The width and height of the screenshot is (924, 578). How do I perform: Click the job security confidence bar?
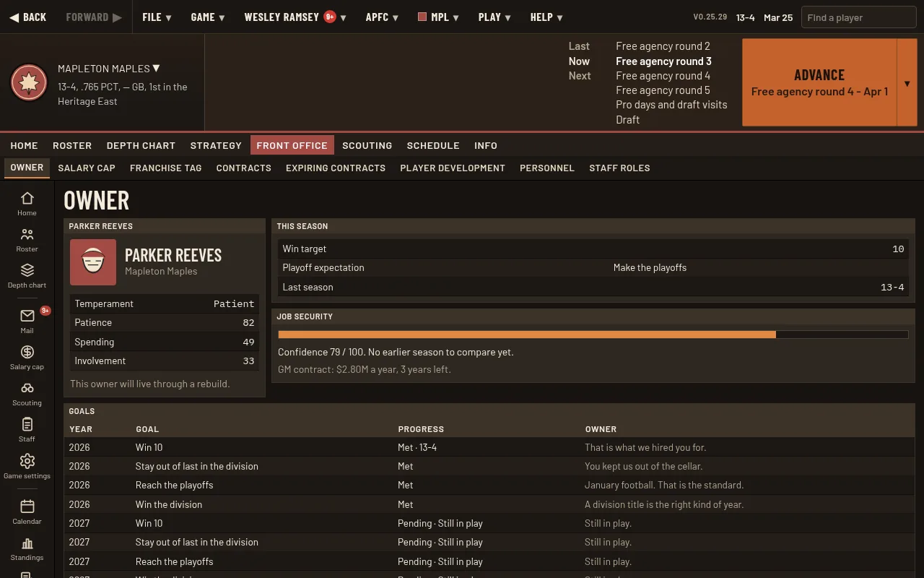593,335
